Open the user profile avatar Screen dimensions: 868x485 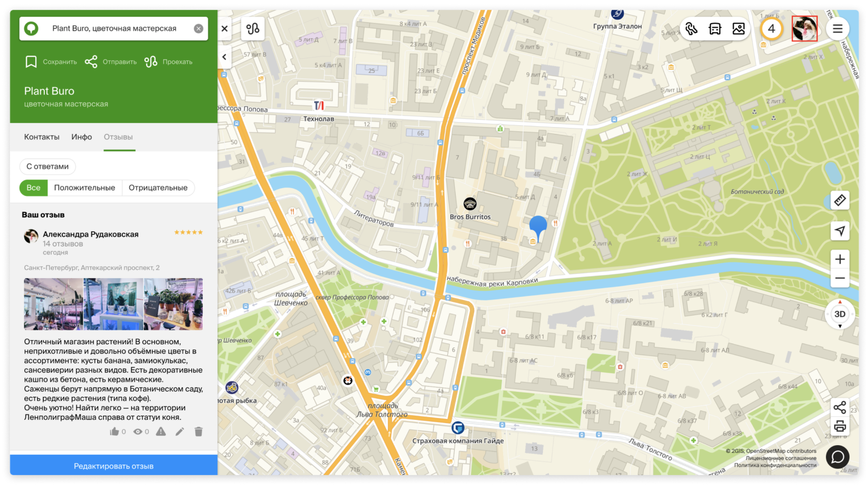[x=804, y=28]
